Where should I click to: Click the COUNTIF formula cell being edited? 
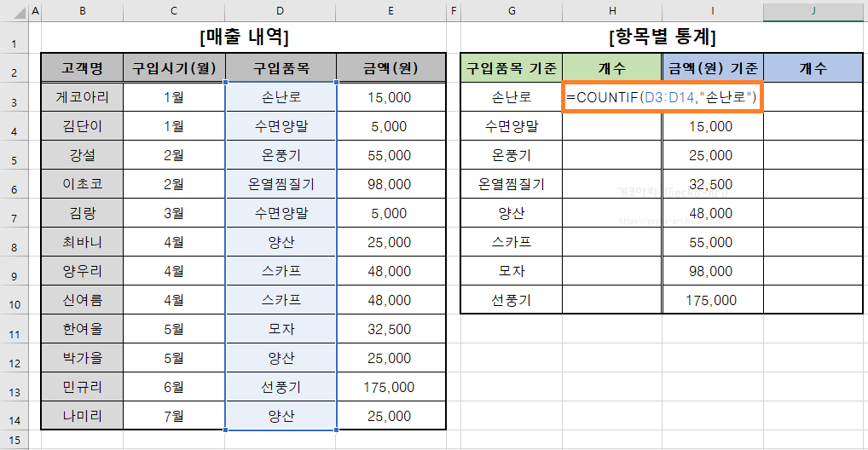click(x=662, y=97)
